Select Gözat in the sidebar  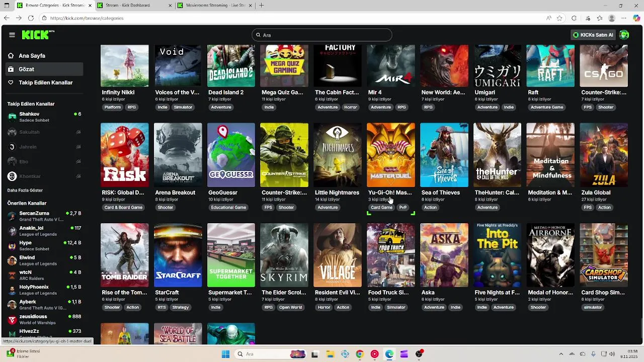pos(44,69)
